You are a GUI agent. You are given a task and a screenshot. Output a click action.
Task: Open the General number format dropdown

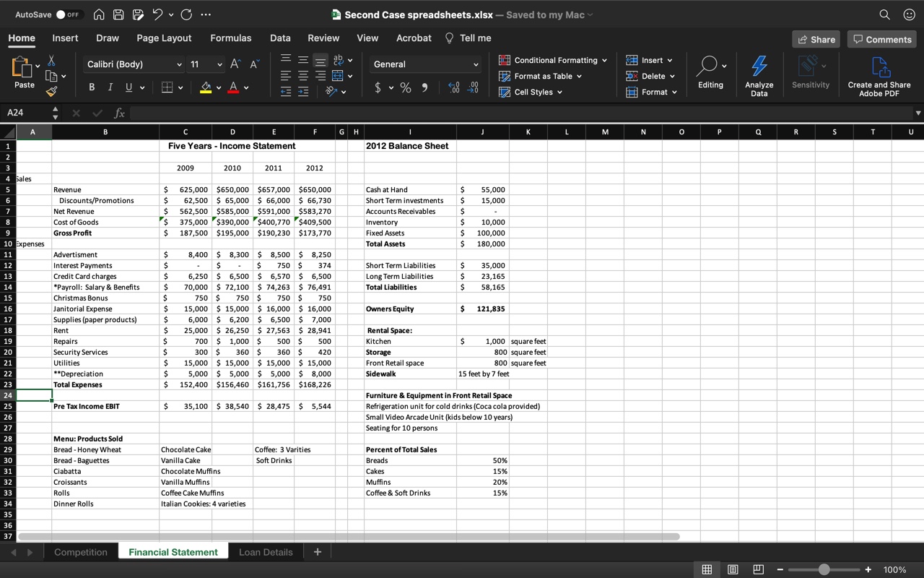(x=424, y=64)
